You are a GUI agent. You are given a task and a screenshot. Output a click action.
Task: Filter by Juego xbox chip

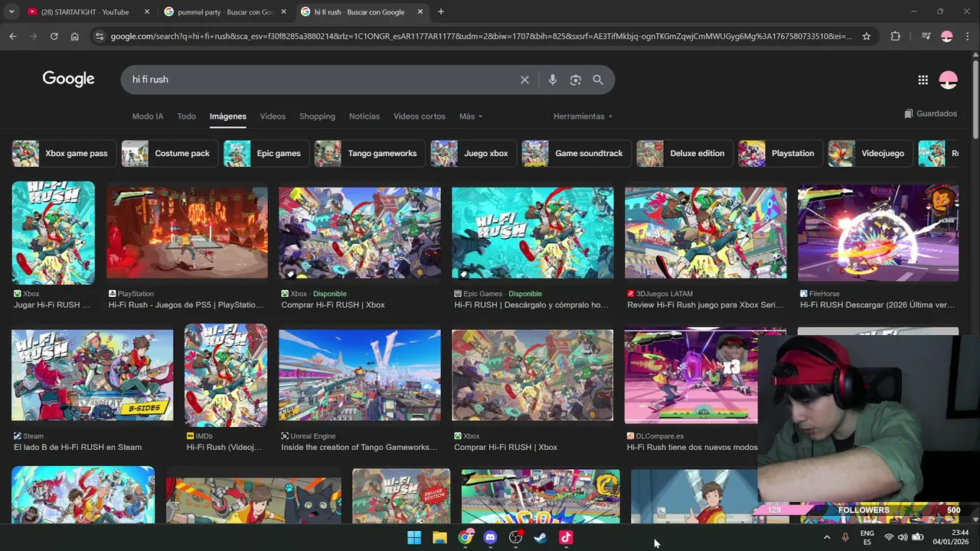pos(474,153)
